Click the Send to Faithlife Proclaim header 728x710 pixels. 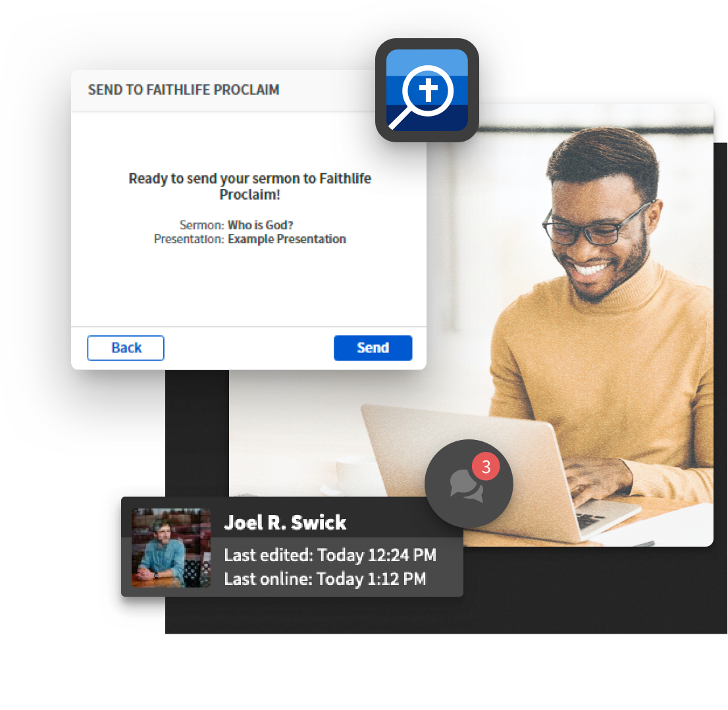(184, 90)
